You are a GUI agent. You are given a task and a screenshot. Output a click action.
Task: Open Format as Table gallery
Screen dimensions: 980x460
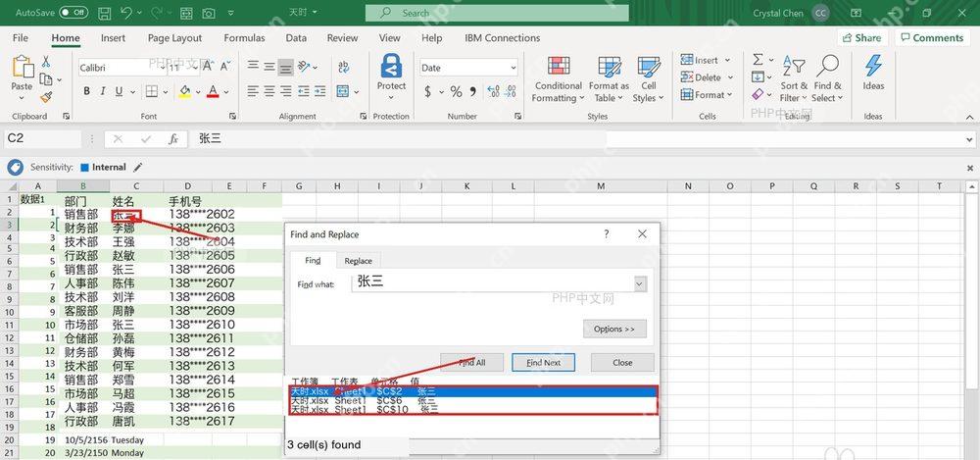609,78
